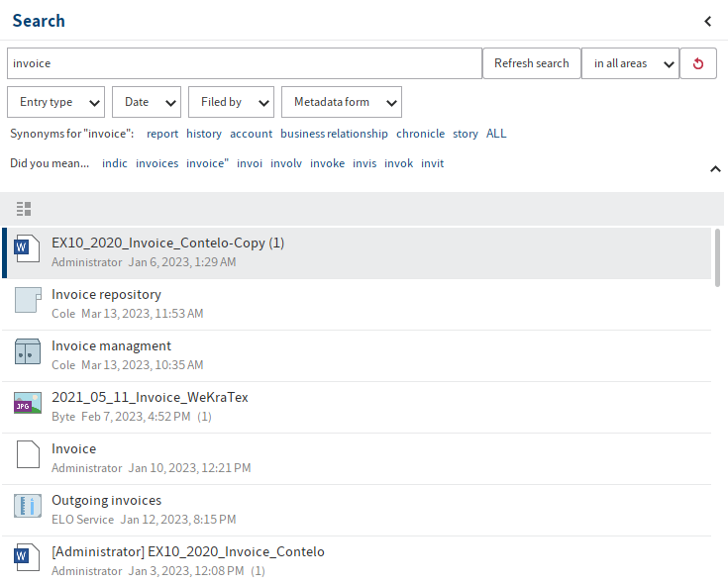This screenshot has height=584, width=728.
Task: Select synonym 'history'
Action: (204, 134)
